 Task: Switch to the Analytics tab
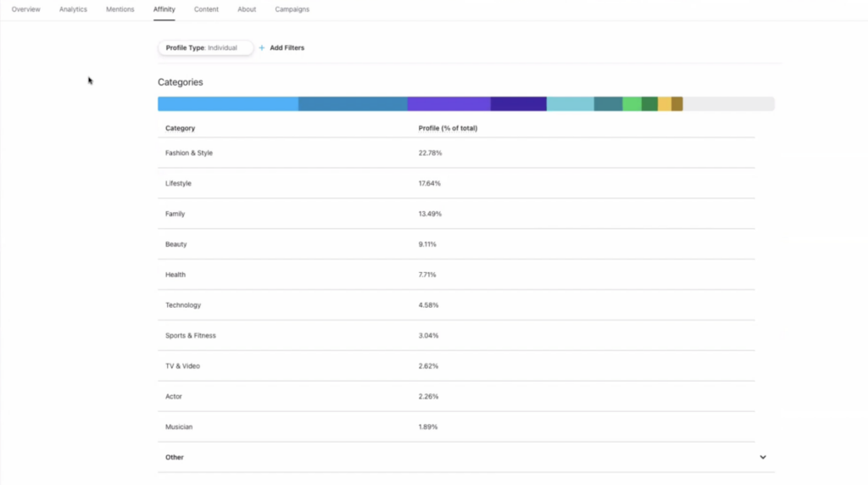(x=73, y=9)
